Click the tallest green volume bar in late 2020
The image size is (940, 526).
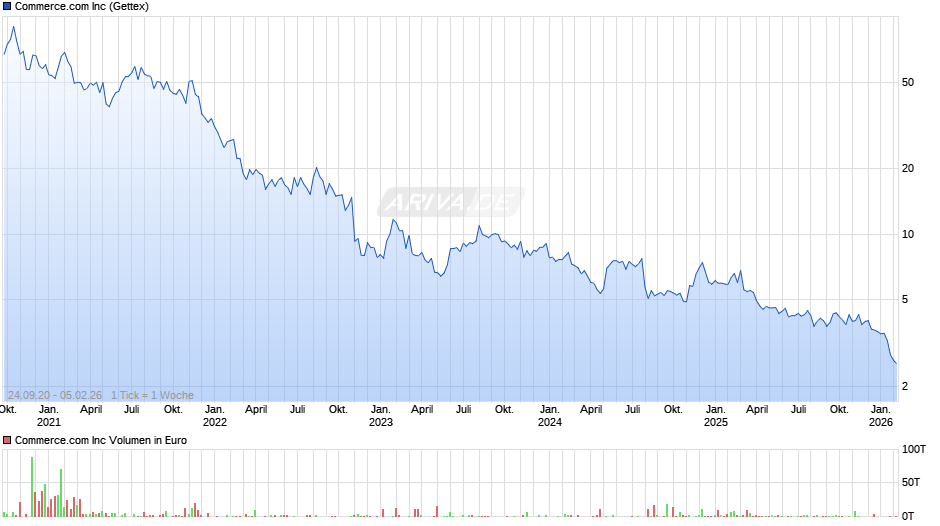coord(32,486)
